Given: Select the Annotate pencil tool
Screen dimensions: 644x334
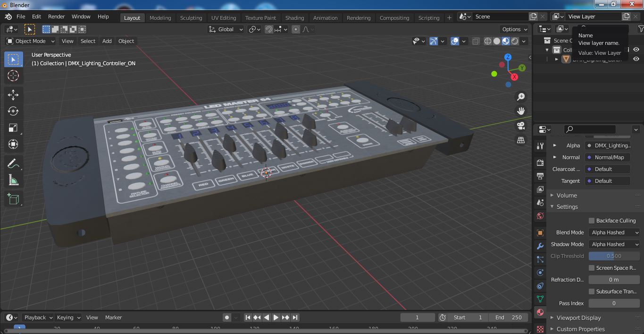Looking at the screenshot, I should [13, 163].
